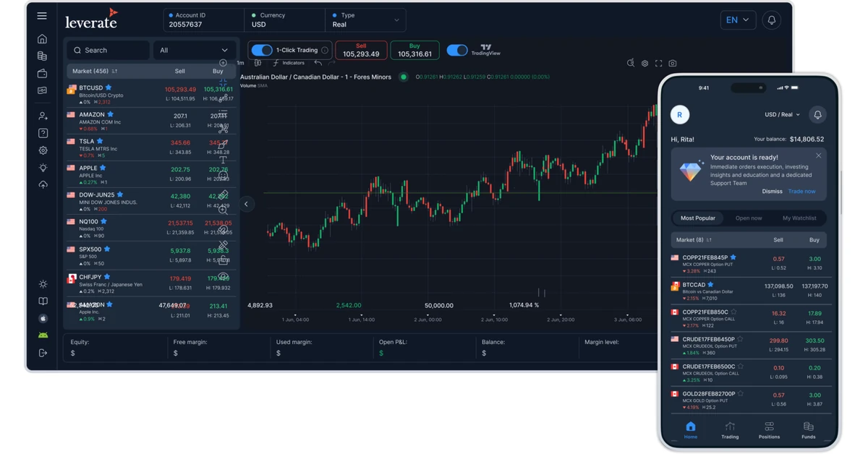Switch to the Open now tab

pyautogui.click(x=749, y=218)
